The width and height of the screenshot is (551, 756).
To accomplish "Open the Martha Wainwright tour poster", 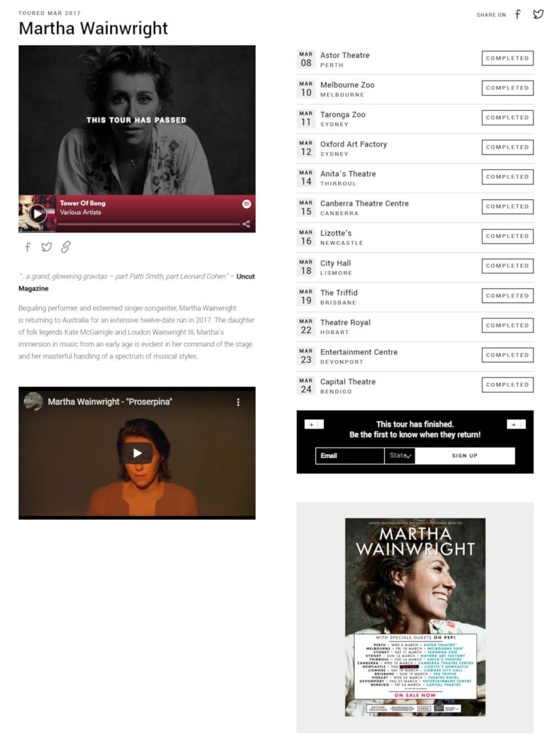I will 415,617.
